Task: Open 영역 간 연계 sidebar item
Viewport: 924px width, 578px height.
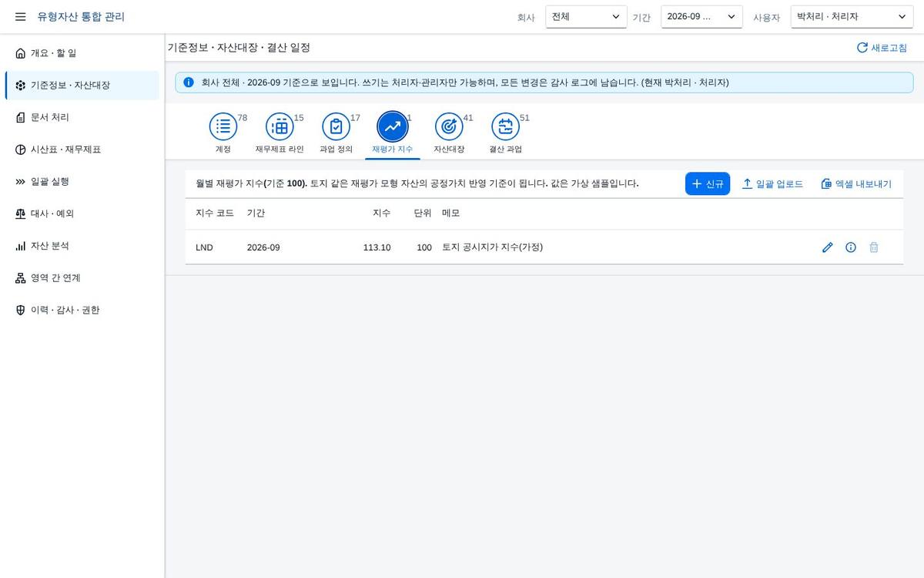Action: (82, 278)
